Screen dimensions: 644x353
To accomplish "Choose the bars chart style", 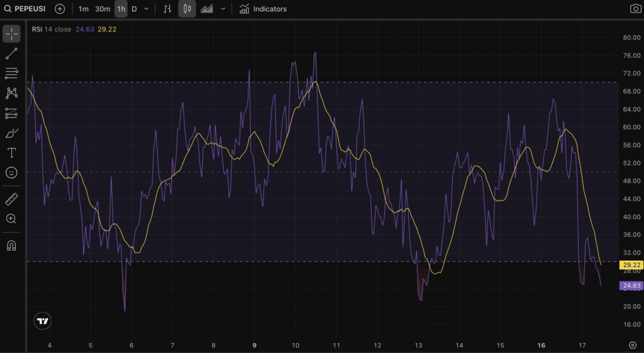I will 167,9.
